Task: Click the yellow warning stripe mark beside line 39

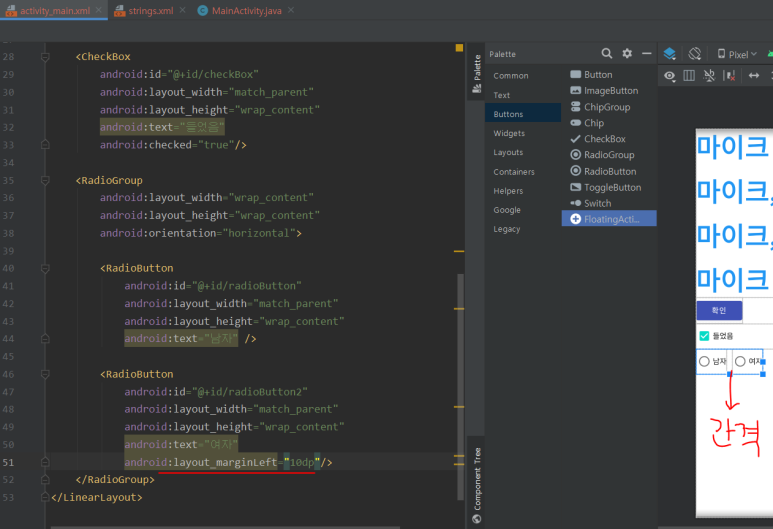Action: click(459, 251)
